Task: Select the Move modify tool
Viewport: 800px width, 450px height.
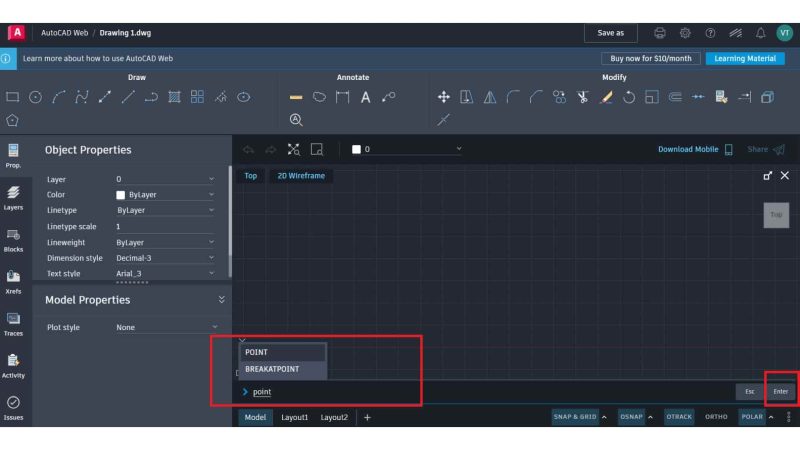Action: 444,97
